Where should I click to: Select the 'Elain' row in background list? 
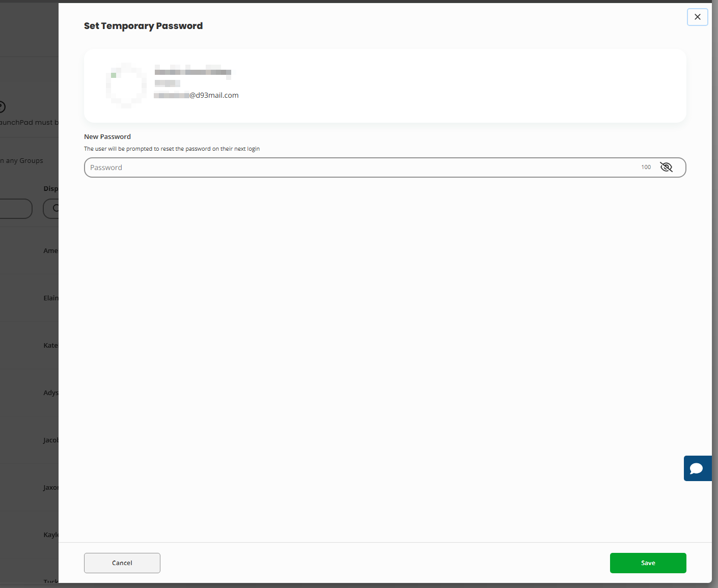point(50,298)
